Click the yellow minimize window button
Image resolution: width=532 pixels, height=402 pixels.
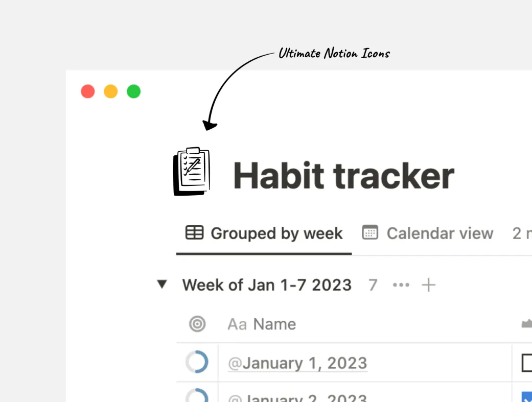(x=111, y=92)
